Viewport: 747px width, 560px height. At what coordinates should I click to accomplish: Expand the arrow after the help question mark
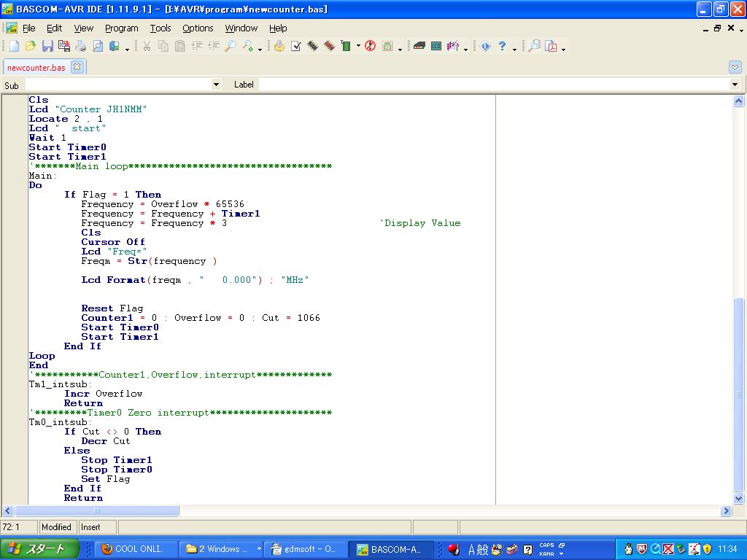pos(514,49)
